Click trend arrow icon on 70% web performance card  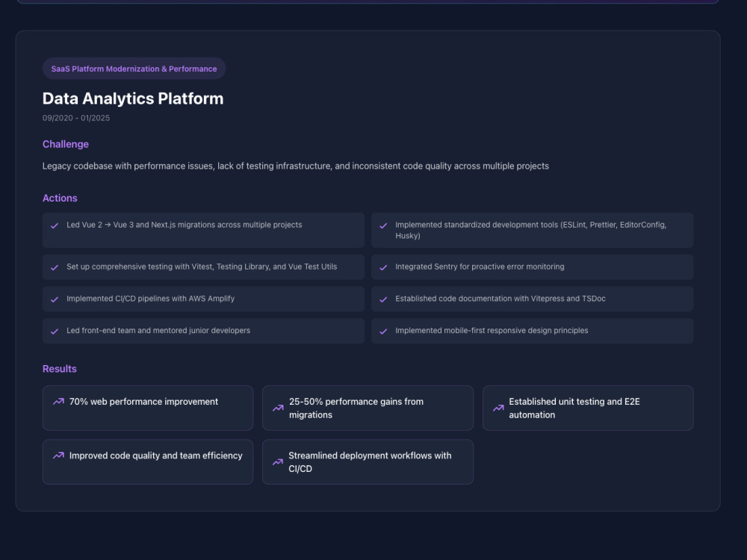(x=58, y=402)
